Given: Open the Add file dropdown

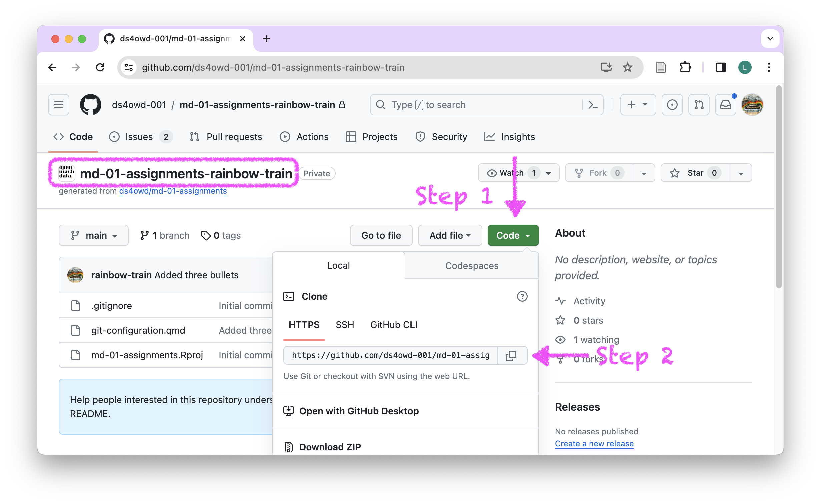Looking at the screenshot, I should [x=450, y=236].
